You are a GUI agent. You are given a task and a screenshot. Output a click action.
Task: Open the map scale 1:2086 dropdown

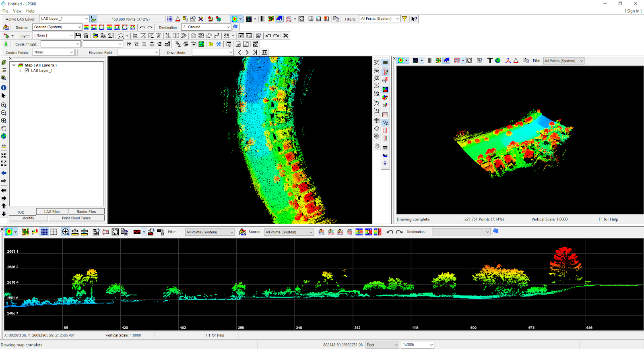[431, 345]
